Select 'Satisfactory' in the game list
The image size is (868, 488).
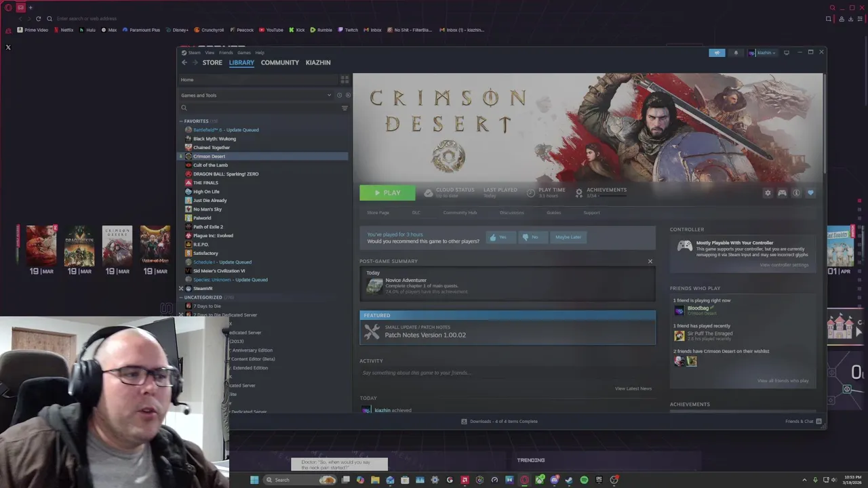point(205,253)
